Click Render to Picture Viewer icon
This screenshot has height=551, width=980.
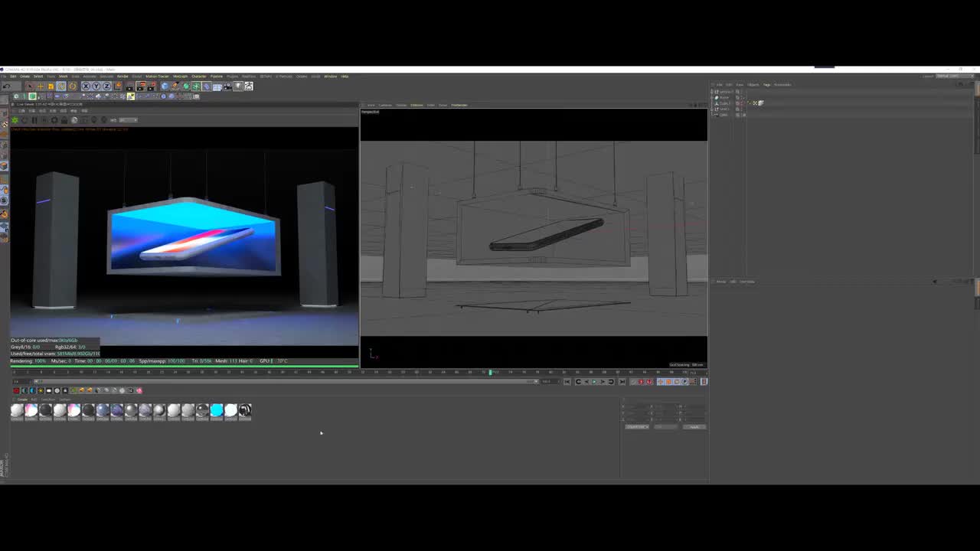pyautogui.click(x=140, y=86)
